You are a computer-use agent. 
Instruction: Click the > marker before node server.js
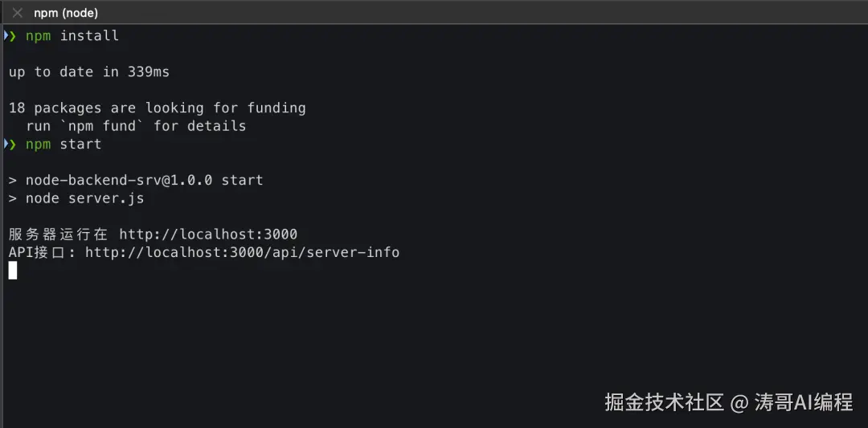[x=13, y=198]
